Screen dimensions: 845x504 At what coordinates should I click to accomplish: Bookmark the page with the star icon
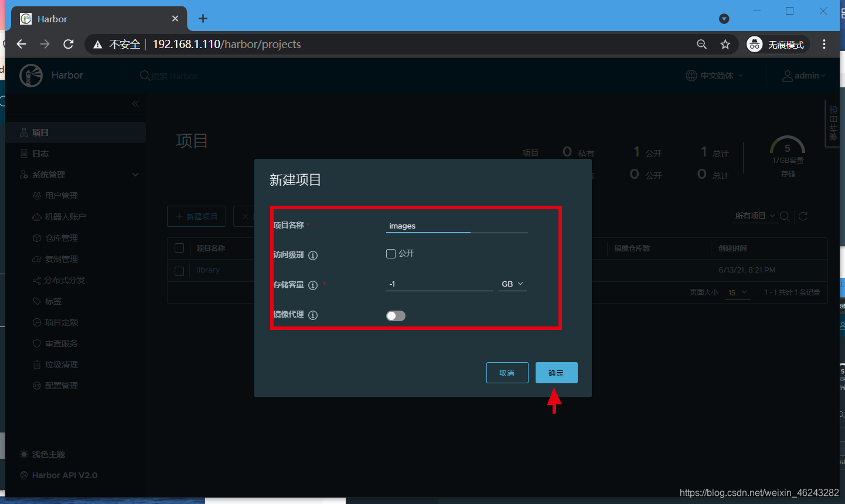pos(725,45)
